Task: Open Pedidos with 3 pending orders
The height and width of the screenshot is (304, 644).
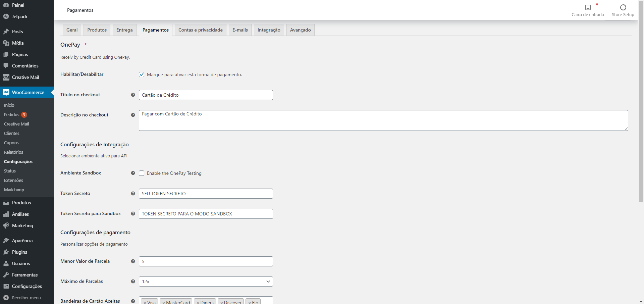Action: coord(15,114)
